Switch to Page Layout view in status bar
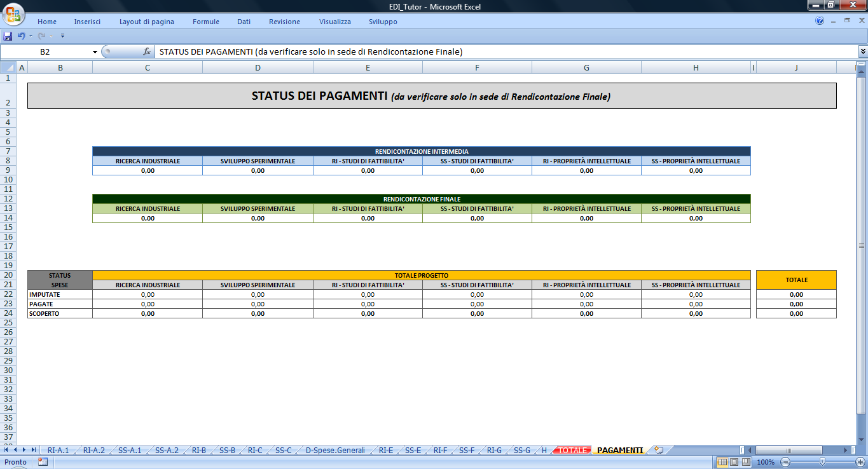Screen dimensions: 868x469 click(x=734, y=462)
